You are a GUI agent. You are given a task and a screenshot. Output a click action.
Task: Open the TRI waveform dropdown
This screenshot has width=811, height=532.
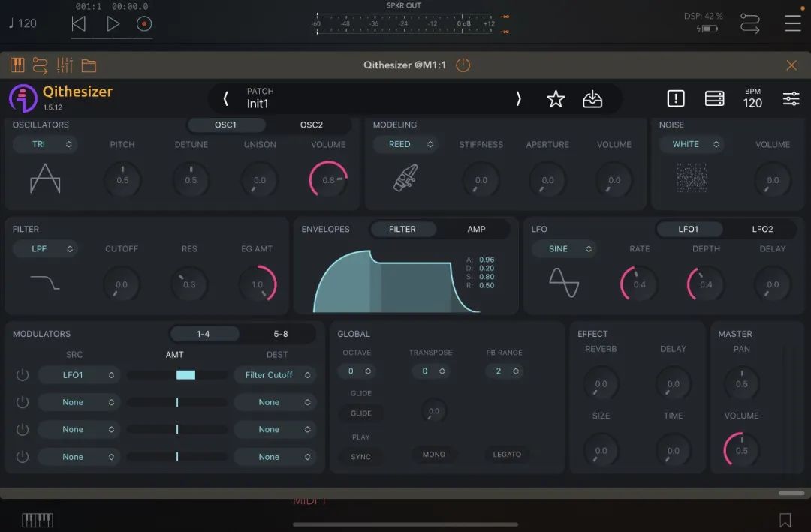click(45, 144)
